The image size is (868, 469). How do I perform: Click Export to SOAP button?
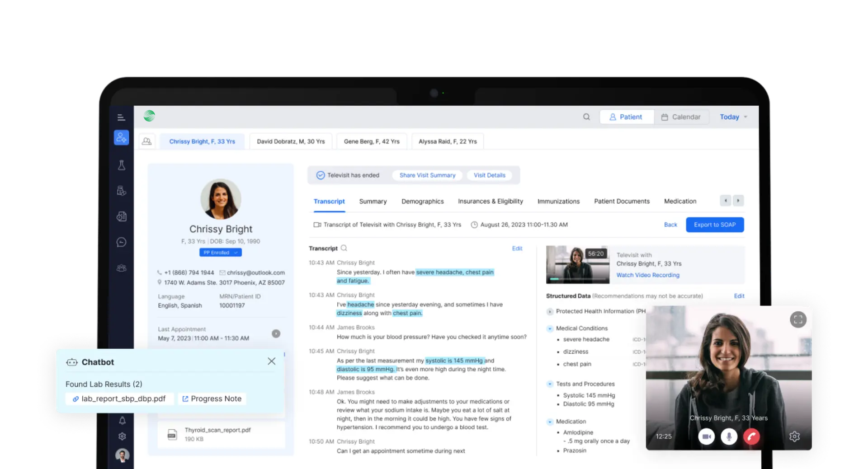(x=714, y=225)
